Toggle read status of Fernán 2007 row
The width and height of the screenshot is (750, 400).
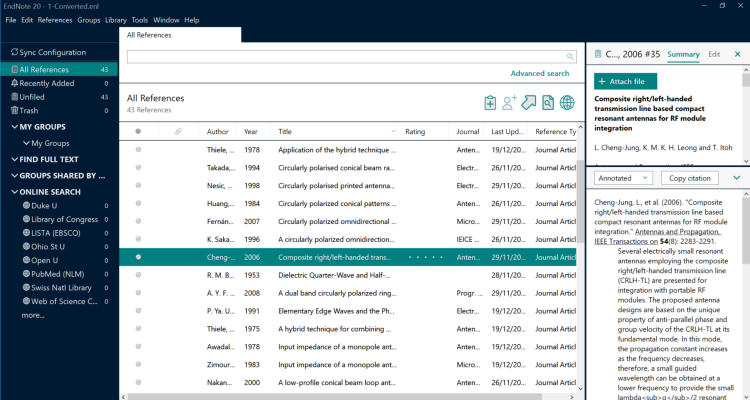click(138, 221)
